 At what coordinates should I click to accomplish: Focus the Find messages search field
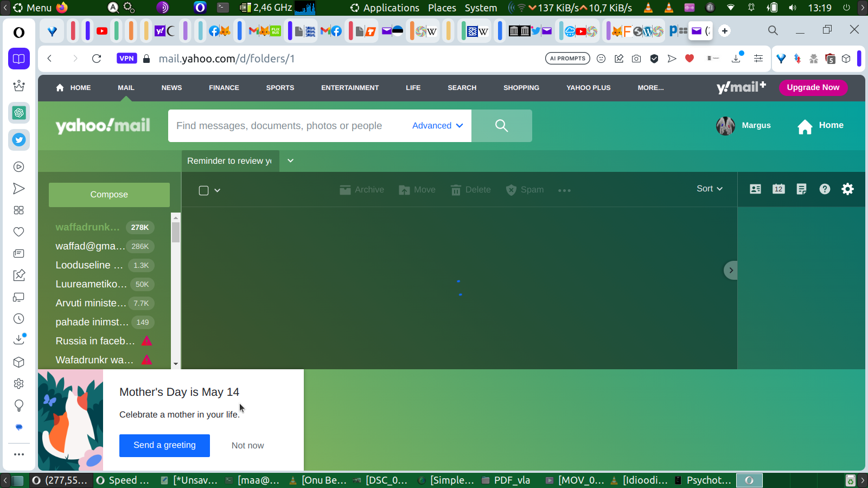tap(288, 126)
